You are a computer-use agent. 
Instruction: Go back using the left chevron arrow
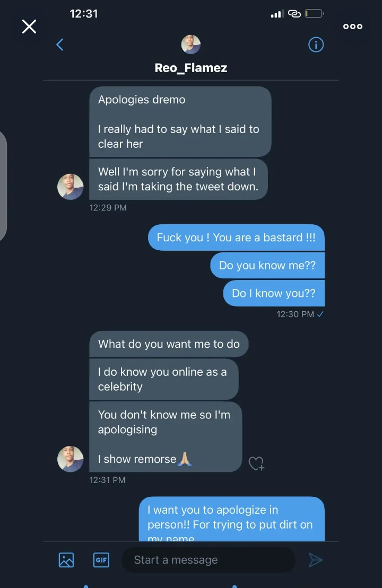point(60,45)
